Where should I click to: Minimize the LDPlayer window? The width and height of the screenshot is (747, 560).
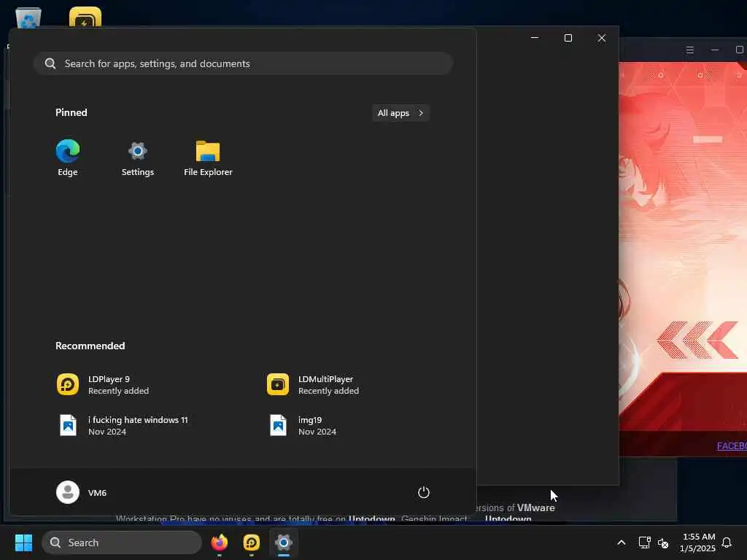pyautogui.click(x=715, y=50)
